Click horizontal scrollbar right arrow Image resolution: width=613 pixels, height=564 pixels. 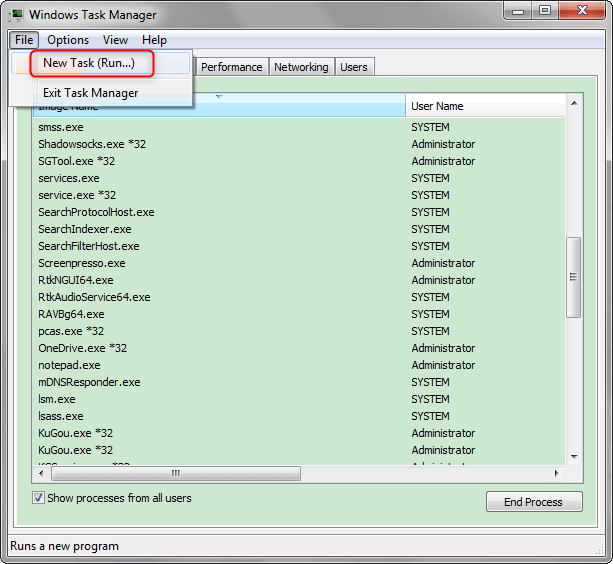(556, 473)
